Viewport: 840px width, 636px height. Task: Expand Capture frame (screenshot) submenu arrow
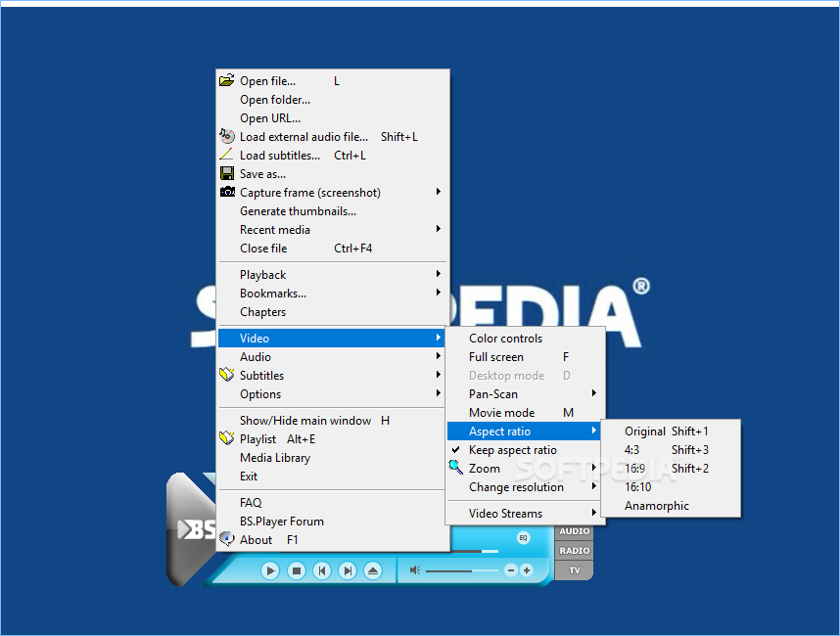pos(439,192)
